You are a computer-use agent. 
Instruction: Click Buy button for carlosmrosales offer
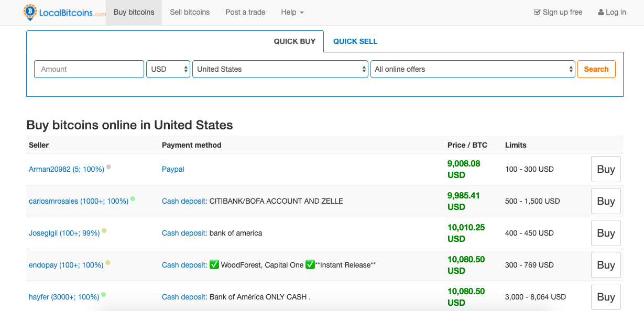click(x=606, y=201)
